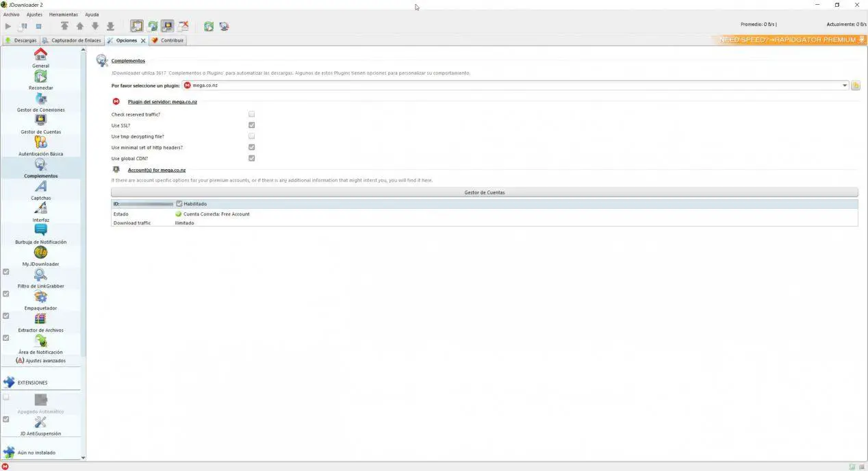Toggle Empaquetador enable checkbox

[x=6, y=294]
